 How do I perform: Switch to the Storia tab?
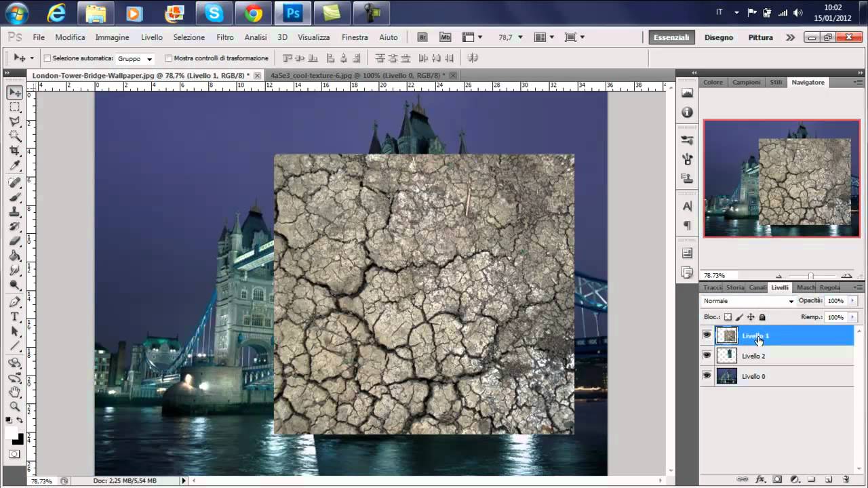(735, 287)
